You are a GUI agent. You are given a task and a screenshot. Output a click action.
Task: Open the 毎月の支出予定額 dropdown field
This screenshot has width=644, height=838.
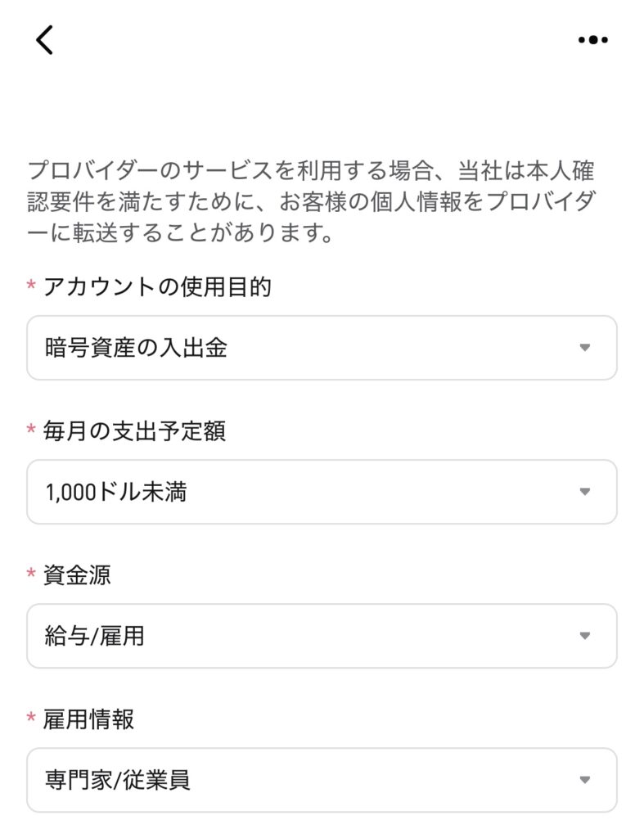[x=322, y=492]
